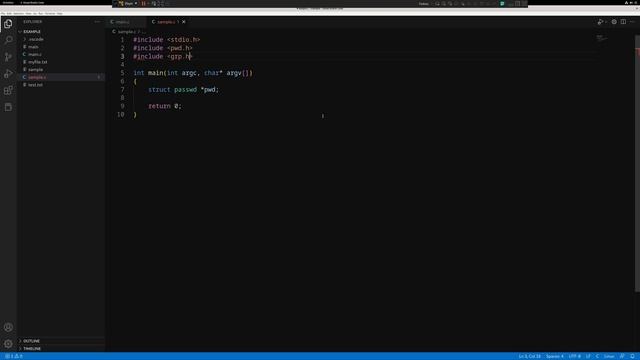Click on "struct passwd *pwd;" line
The image size is (640, 360).
pos(183,89)
